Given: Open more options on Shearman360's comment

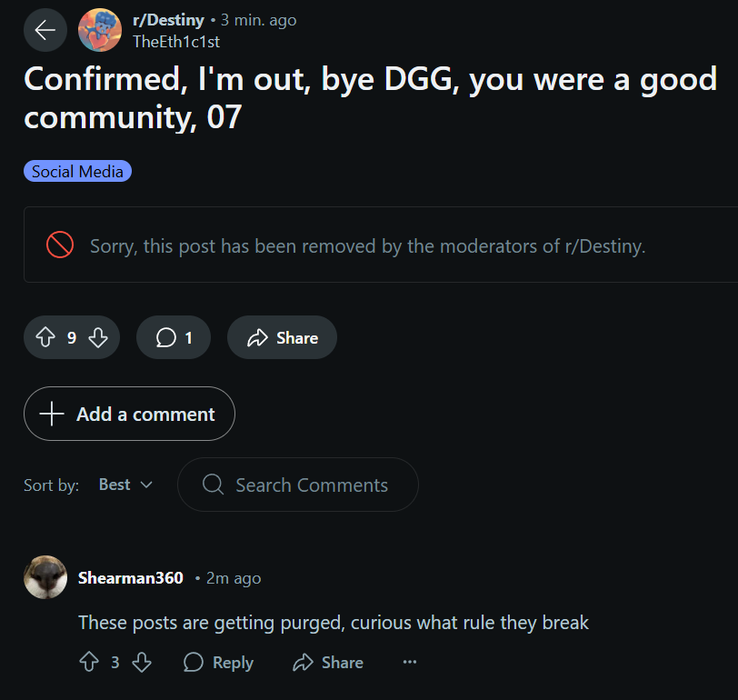Looking at the screenshot, I should (410, 663).
